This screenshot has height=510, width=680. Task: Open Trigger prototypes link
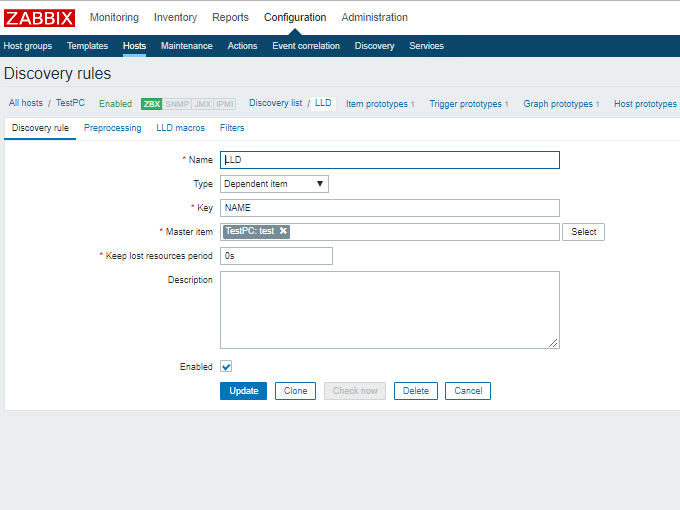point(465,104)
